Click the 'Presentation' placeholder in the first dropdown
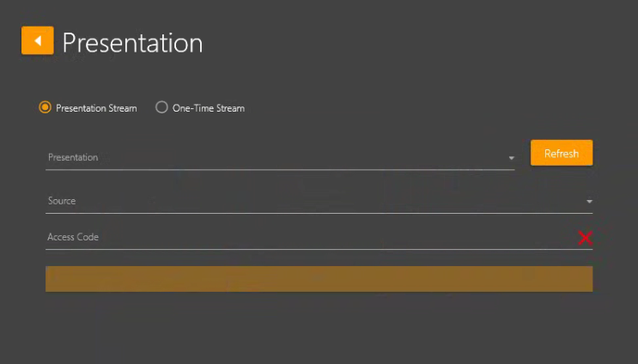This screenshot has height=364, width=638. [73, 158]
